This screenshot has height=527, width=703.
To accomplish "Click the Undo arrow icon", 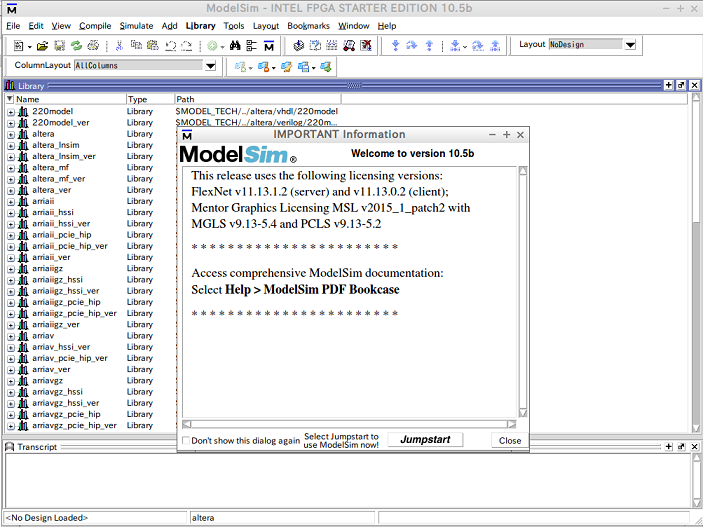I will tap(170, 45).
